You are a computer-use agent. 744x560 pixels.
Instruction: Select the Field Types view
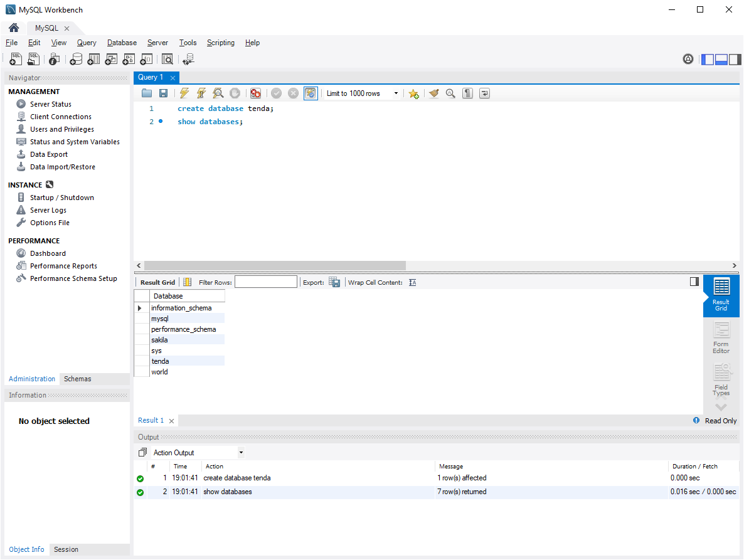pos(721,379)
